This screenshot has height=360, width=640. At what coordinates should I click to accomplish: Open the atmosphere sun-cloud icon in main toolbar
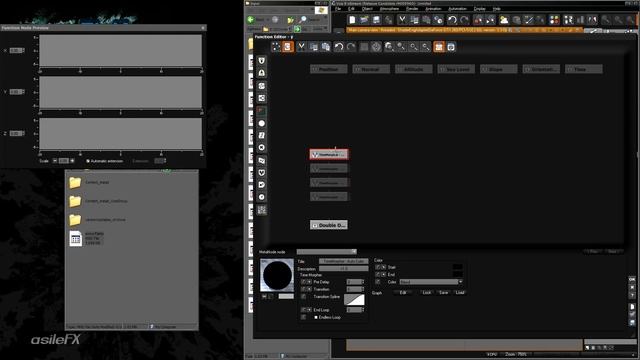[x=504, y=20]
